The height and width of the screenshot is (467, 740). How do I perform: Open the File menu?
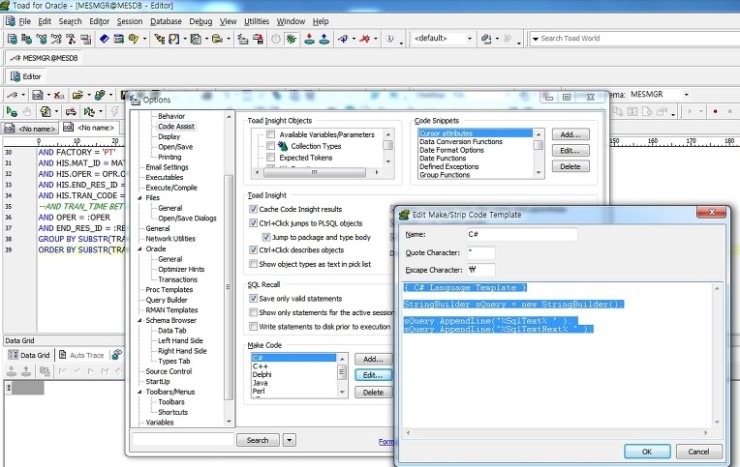click(25, 21)
